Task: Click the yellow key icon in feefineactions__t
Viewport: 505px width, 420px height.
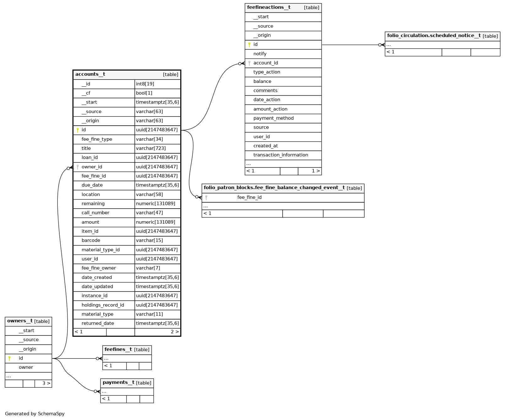Action: [x=249, y=45]
